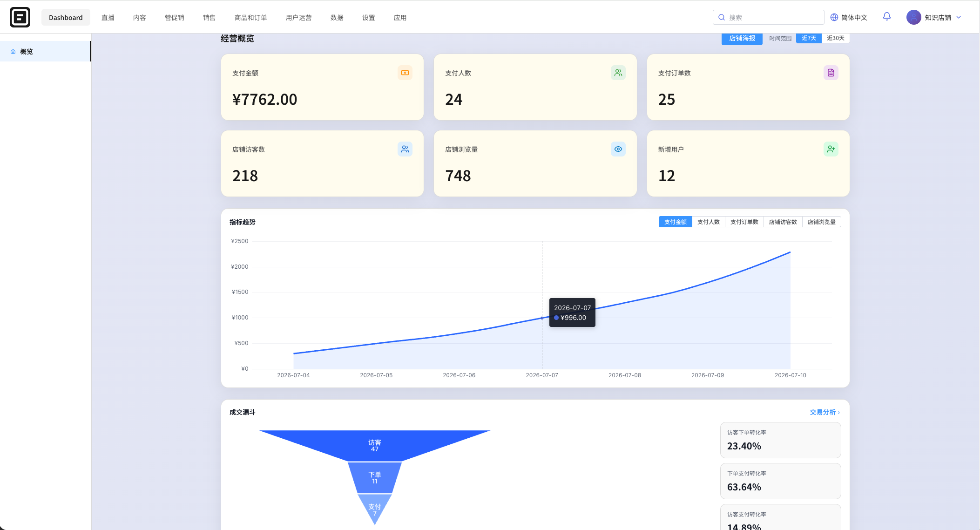Click the globe language icon
The height and width of the screenshot is (530, 980).
[x=834, y=17]
